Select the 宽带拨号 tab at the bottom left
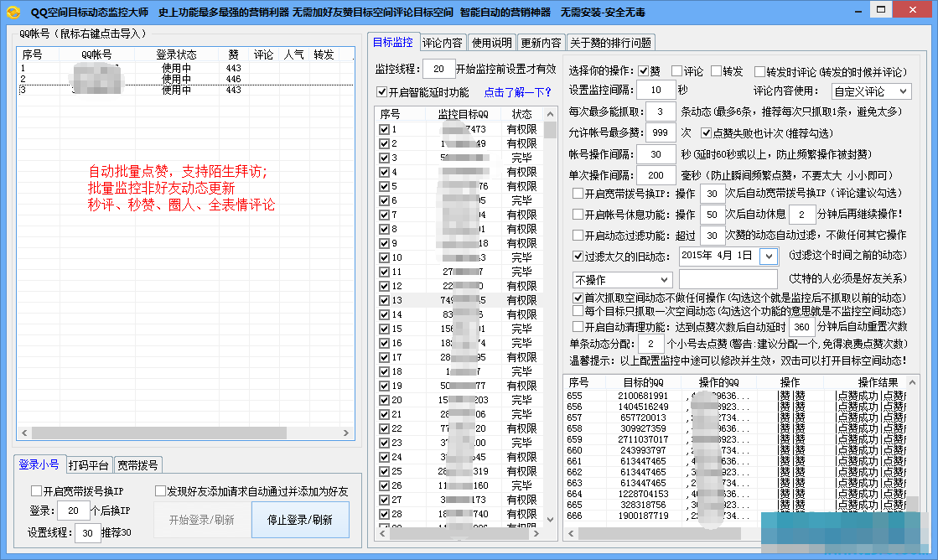The height and width of the screenshot is (560, 938). pos(137,465)
